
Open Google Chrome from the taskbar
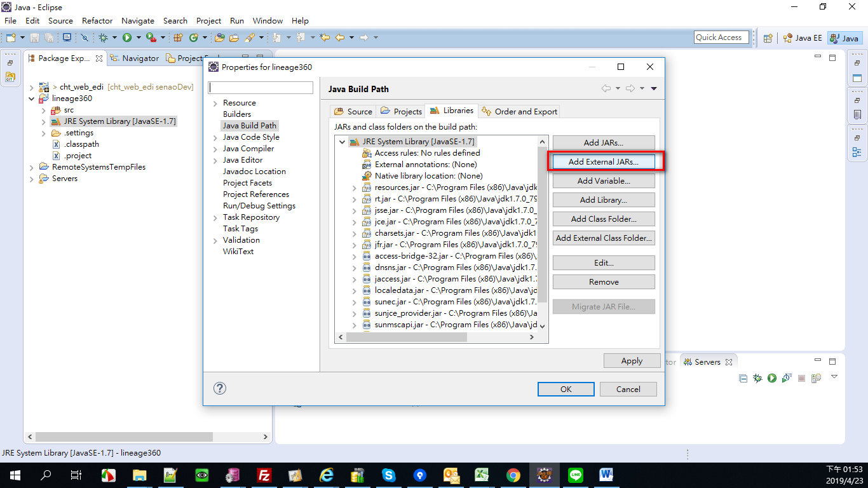(513, 475)
